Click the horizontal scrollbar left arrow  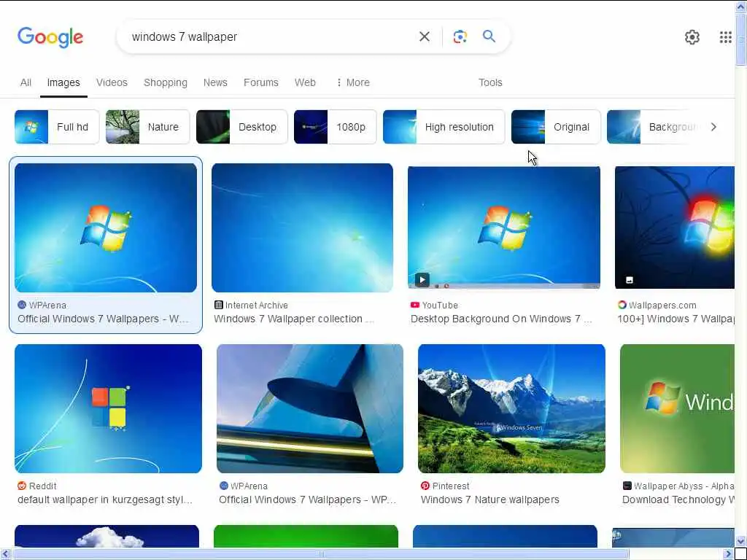pyautogui.click(x=6, y=554)
